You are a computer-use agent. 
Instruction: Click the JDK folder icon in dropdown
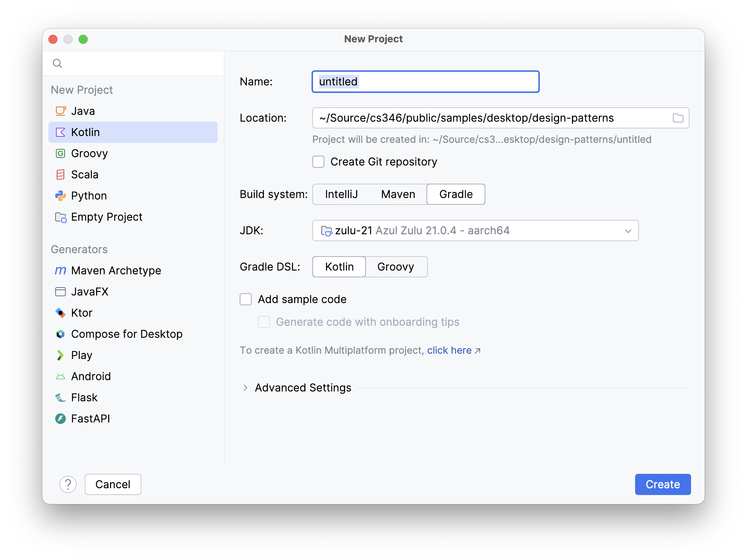pos(326,231)
